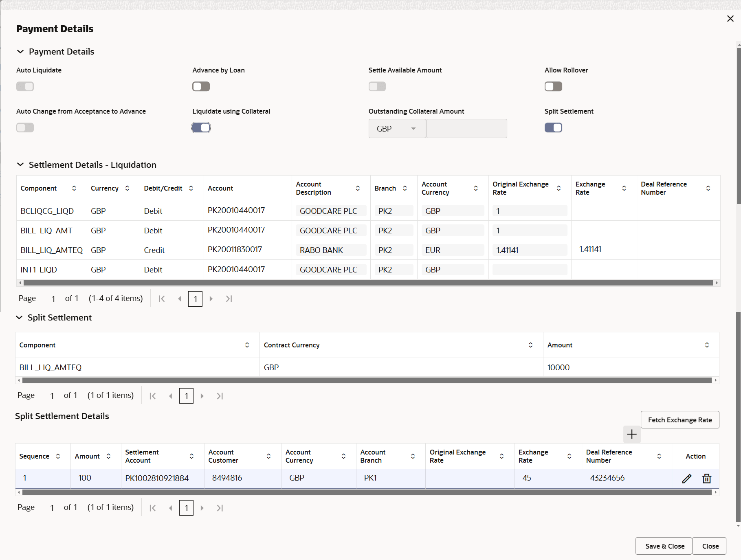The height and width of the screenshot is (560, 741).
Task: Click previous page arrow in Settlement Details pagination
Action: pos(179,299)
